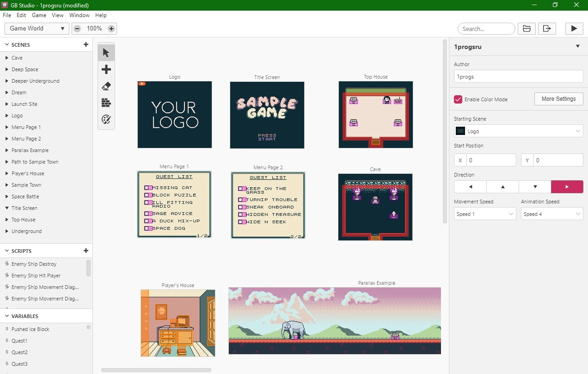Expand the Cave scene tree item
This screenshot has height=374, width=588.
point(7,58)
